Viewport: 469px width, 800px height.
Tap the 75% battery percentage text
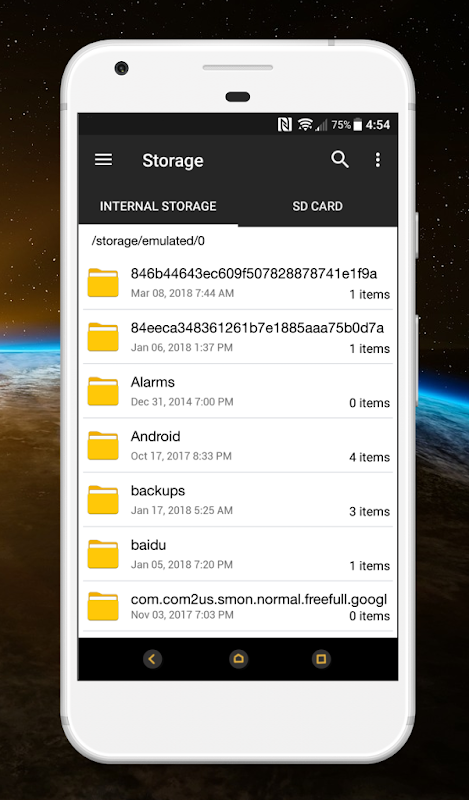pos(341,124)
